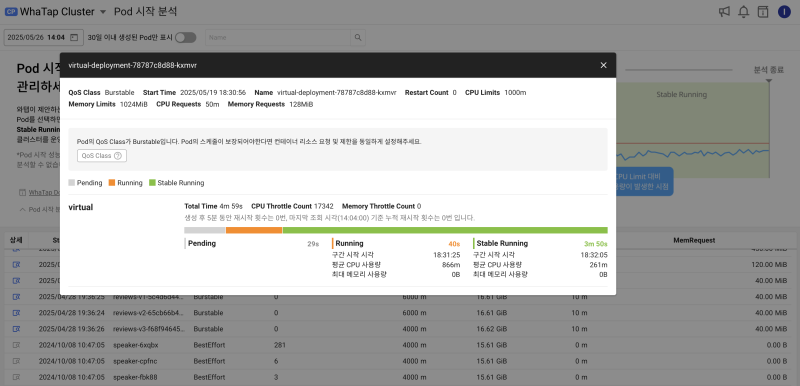
Task: Click the 'Burstable' QoS Class value in dialog
Action: (x=119, y=93)
